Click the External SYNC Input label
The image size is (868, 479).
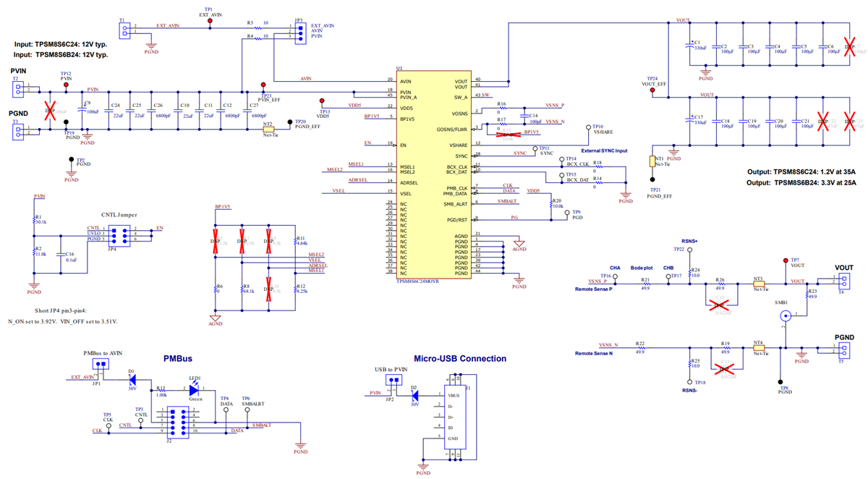click(x=604, y=150)
